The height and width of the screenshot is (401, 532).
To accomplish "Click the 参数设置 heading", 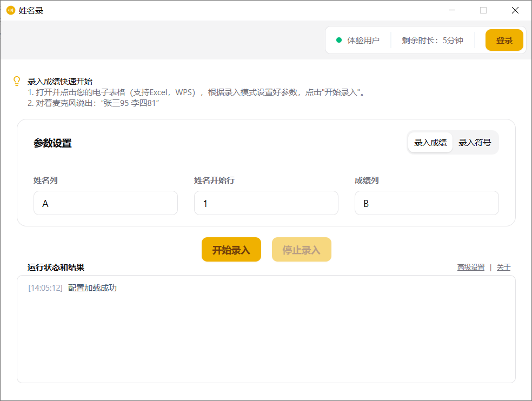I will pyautogui.click(x=52, y=143).
